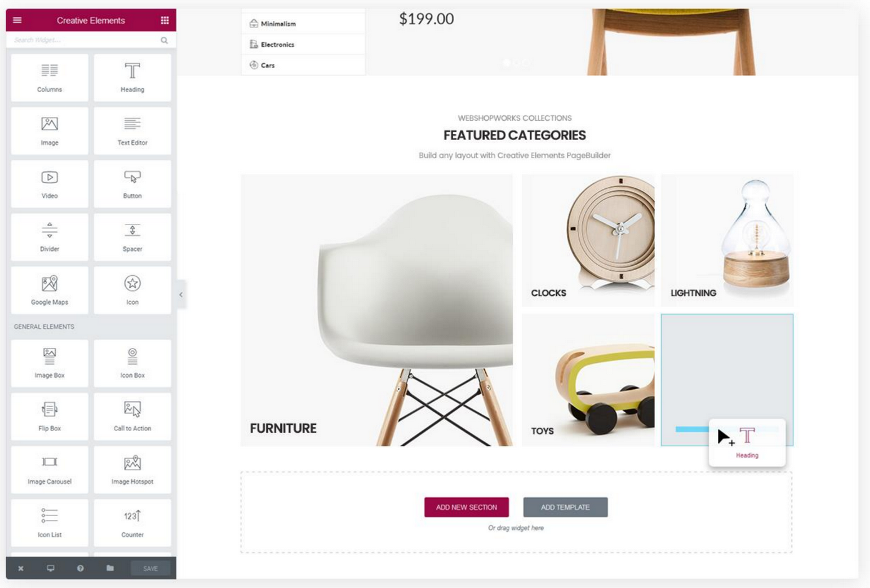870x588 pixels.
Task: Select the Image Hotspot widget
Action: [132, 470]
